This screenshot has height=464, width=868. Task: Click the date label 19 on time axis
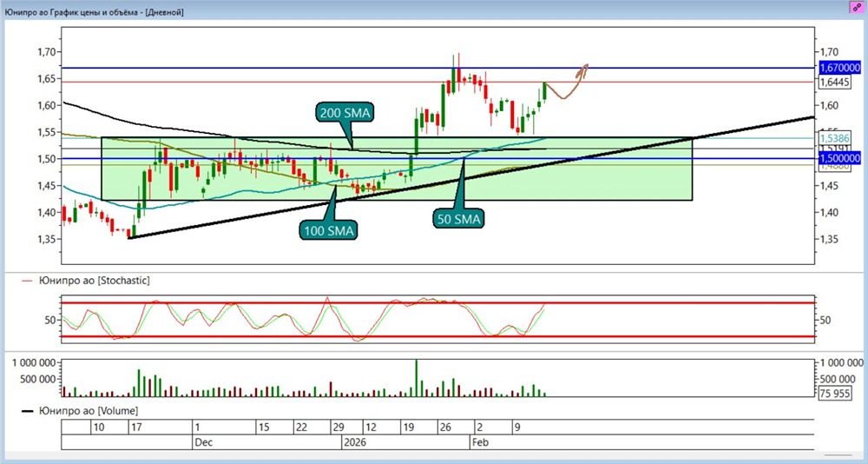click(410, 428)
